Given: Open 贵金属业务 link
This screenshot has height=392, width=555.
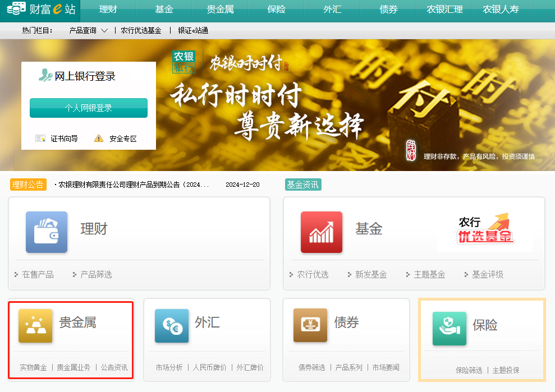Looking at the screenshot, I should pos(74,367).
